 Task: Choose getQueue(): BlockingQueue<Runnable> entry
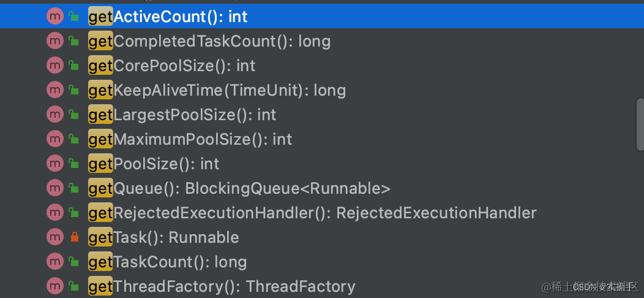tap(239, 188)
